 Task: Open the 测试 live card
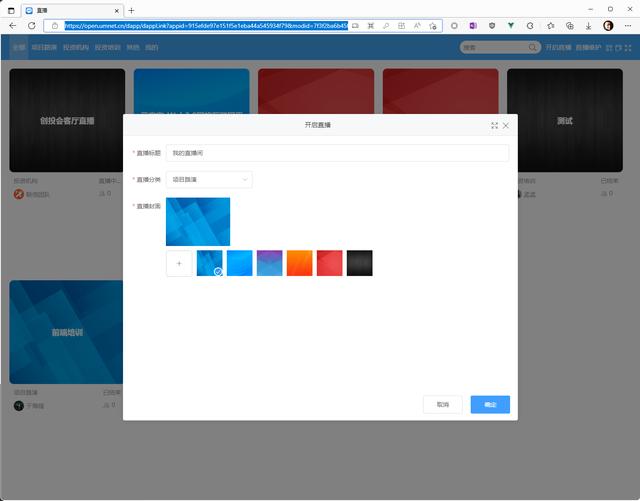(565, 120)
